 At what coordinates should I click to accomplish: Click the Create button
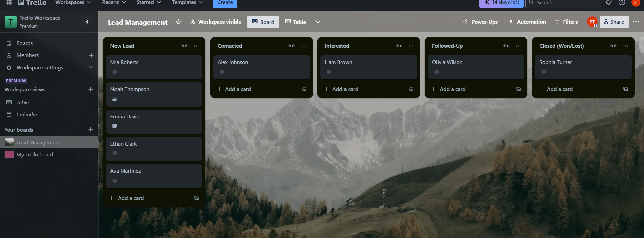click(x=225, y=3)
